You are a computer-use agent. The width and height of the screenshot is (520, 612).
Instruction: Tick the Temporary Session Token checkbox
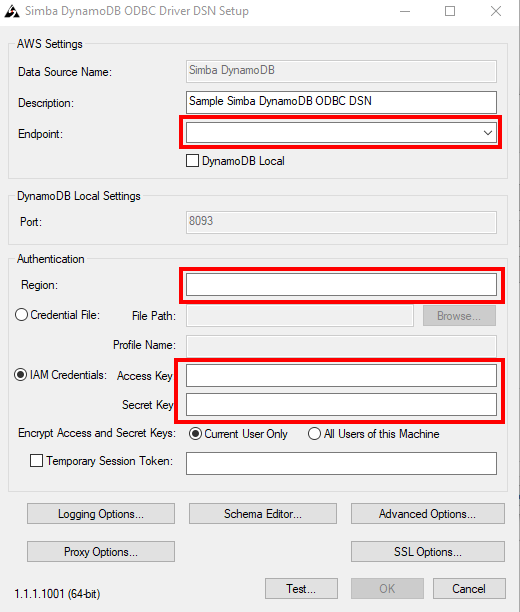[x=36, y=461]
